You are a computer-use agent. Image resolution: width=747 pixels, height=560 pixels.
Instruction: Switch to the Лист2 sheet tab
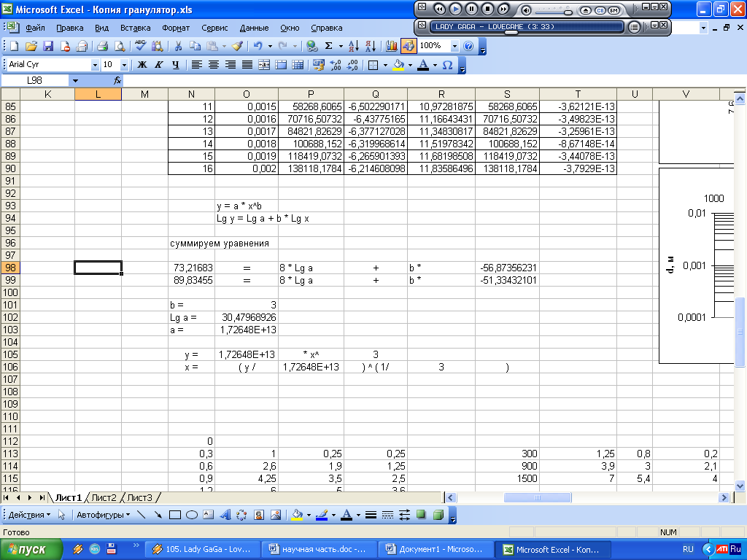pos(104,497)
